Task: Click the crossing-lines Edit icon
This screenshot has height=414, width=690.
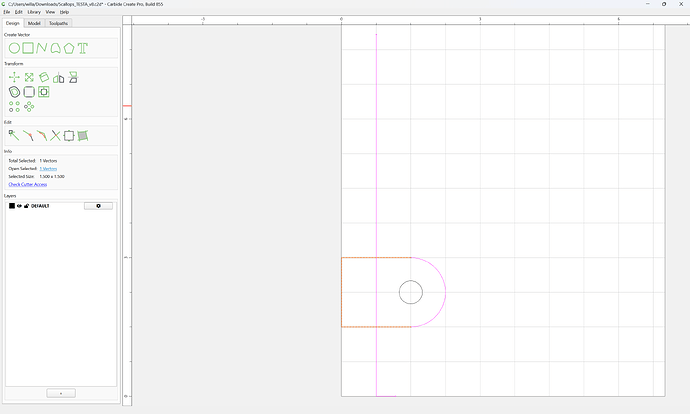Action: click(x=55, y=136)
